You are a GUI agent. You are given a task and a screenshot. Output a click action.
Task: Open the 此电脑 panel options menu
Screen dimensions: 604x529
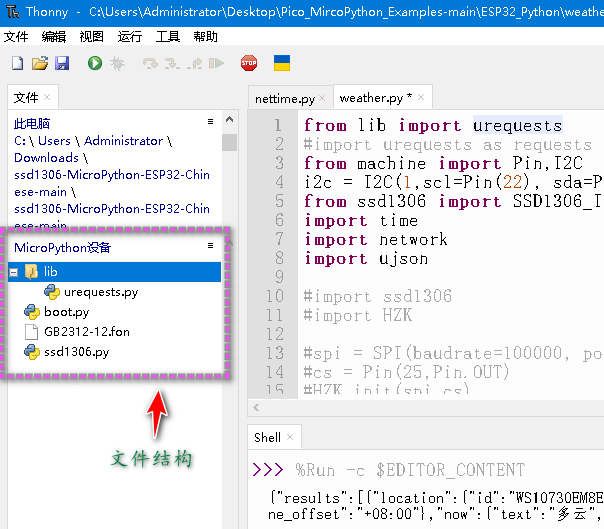[x=210, y=121]
